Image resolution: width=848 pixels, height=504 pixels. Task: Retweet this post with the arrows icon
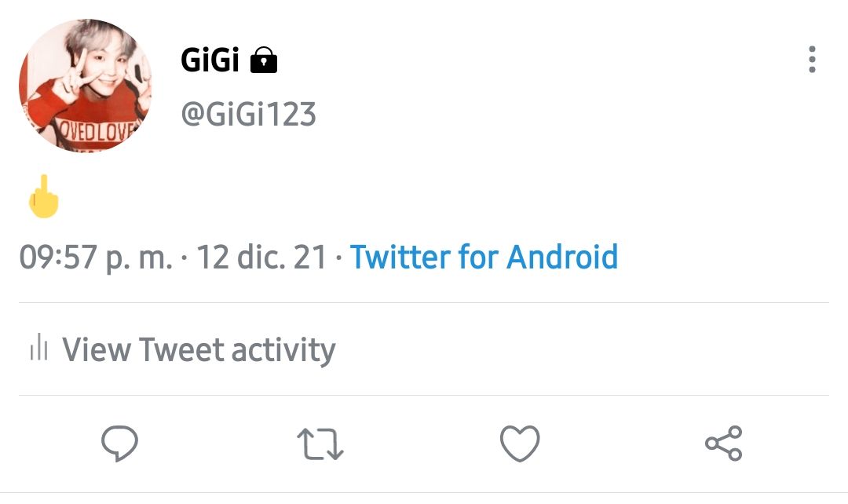pos(320,444)
